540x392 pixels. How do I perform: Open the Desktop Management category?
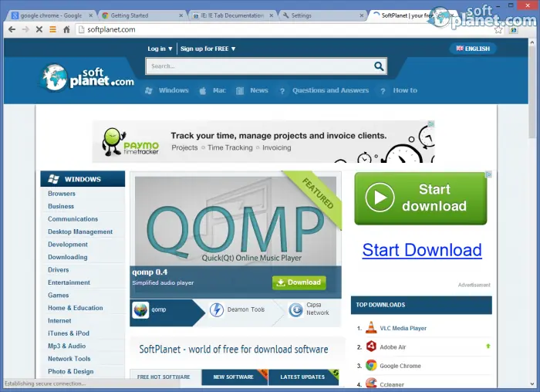coord(80,231)
